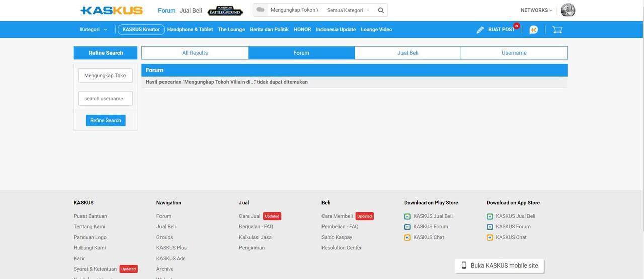Open the Username results tab

pyautogui.click(x=514, y=53)
